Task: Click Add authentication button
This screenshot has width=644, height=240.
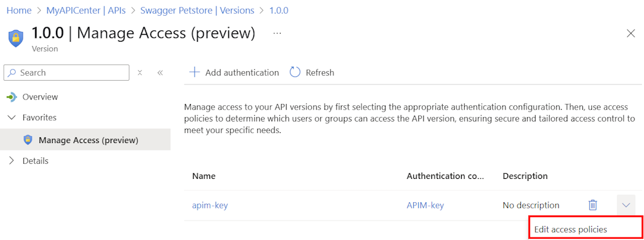Action: pyautogui.click(x=234, y=72)
